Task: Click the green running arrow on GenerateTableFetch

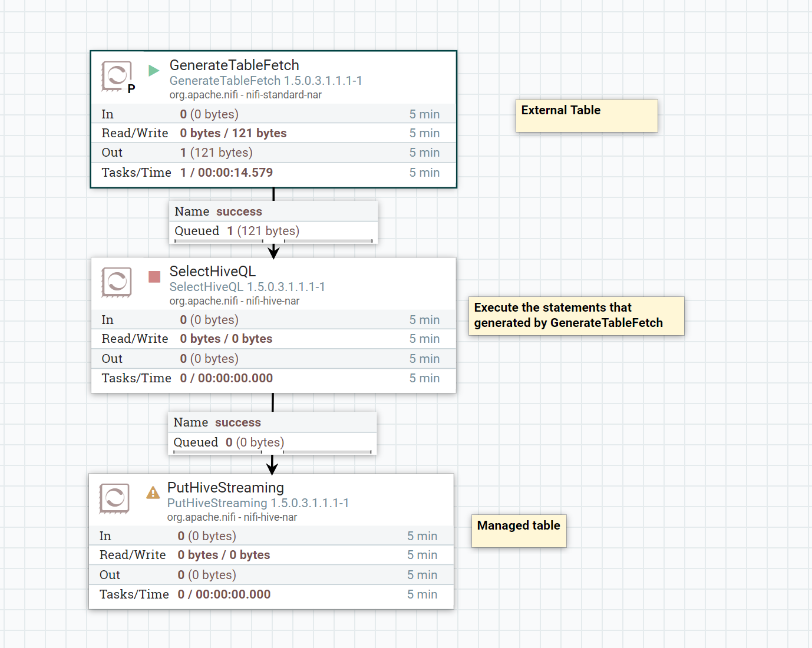Action: click(153, 70)
